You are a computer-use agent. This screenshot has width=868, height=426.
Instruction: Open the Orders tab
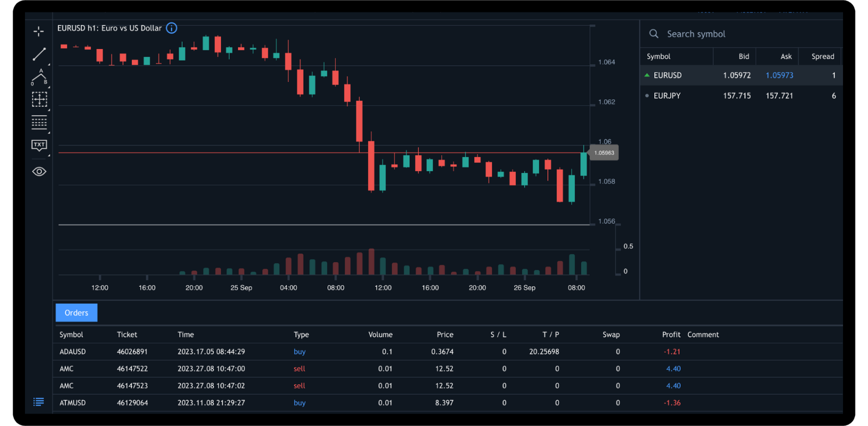point(76,313)
